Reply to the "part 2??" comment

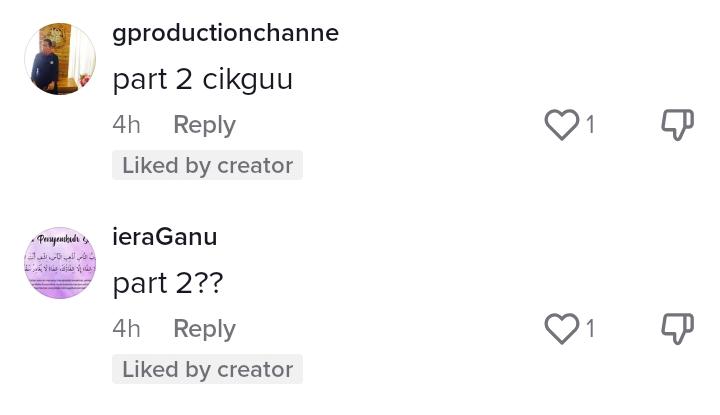click(204, 329)
